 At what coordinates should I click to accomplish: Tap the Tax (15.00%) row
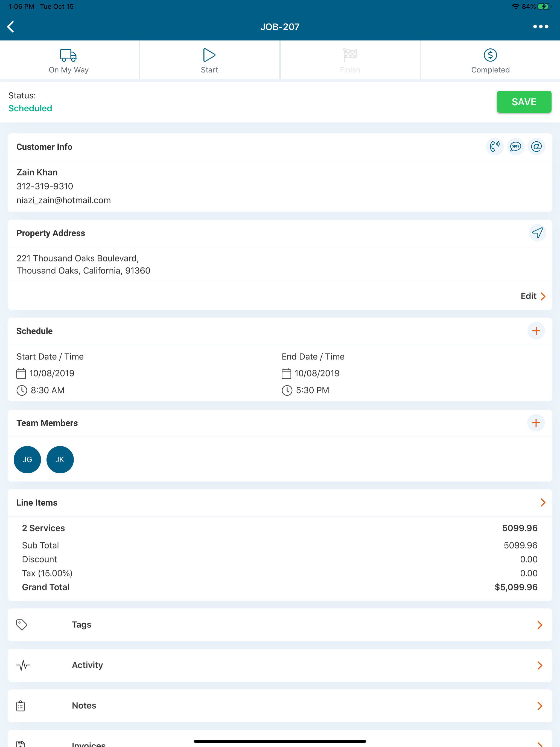tap(280, 573)
